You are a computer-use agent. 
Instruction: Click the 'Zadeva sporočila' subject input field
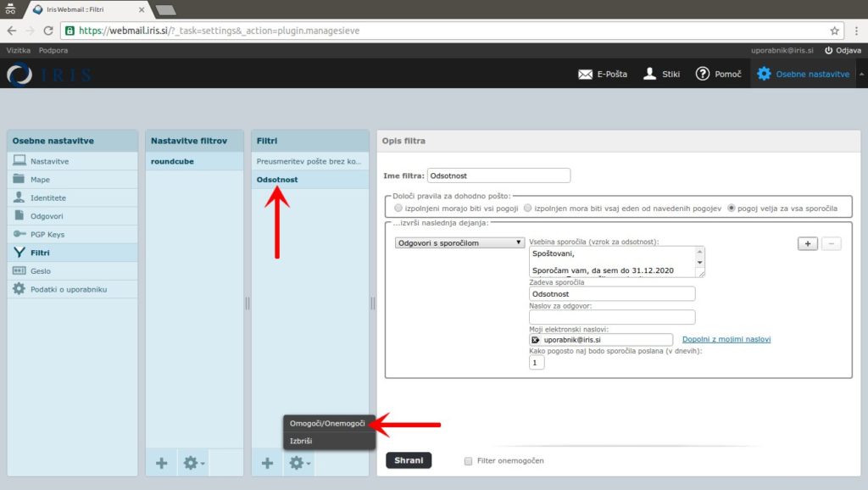click(x=611, y=294)
